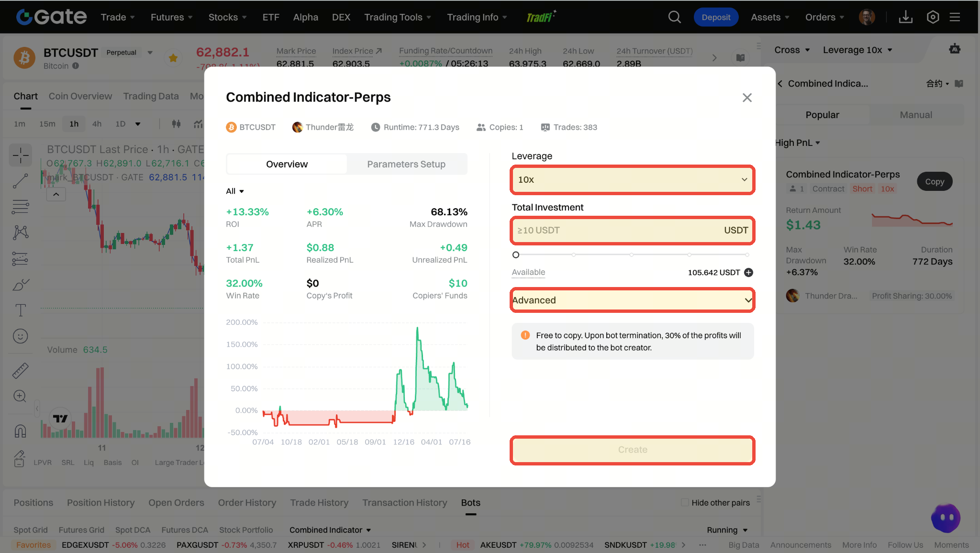Expand the Combined Indicator bot type dropdown
Viewport: 980px width, 553px height.
330,530
